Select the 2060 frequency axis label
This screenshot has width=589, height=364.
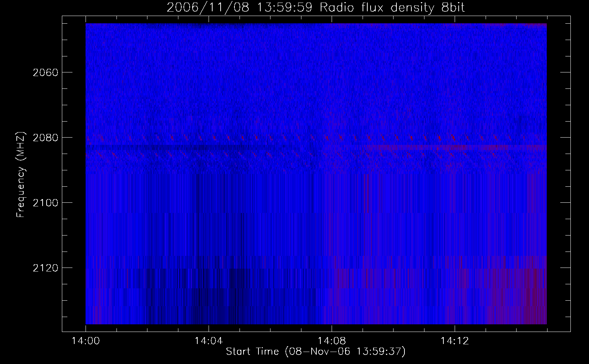(45, 72)
